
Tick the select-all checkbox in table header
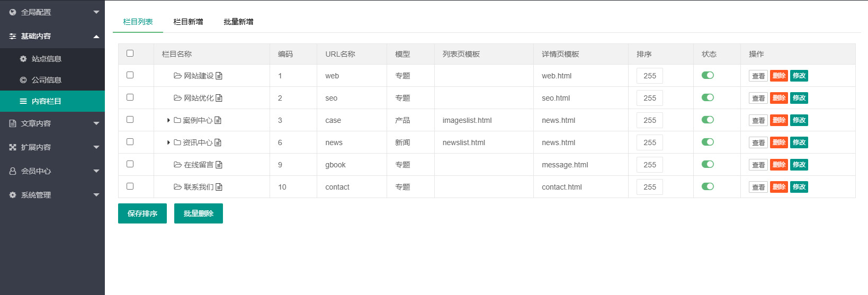[x=130, y=53]
